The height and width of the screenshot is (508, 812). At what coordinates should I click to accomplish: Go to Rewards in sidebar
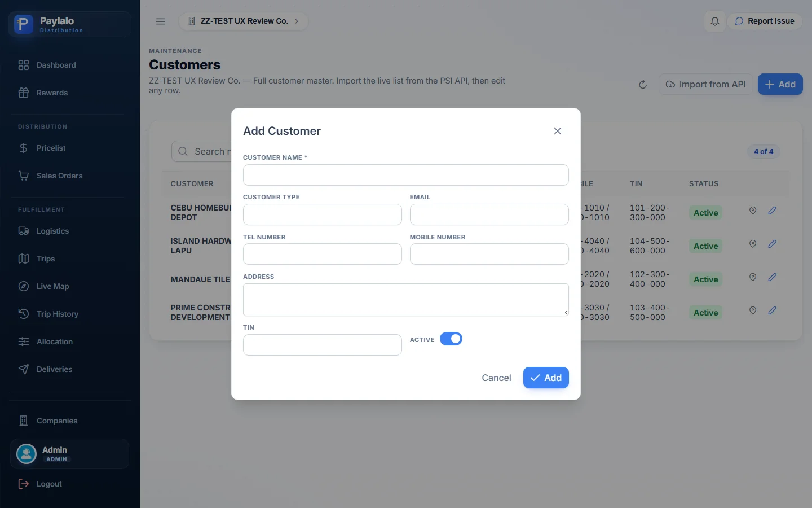tap(70, 93)
